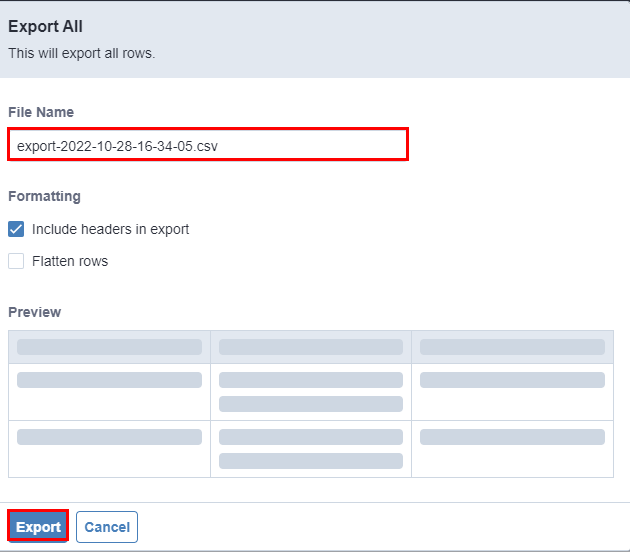Click the File Name section label

(41, 112)
